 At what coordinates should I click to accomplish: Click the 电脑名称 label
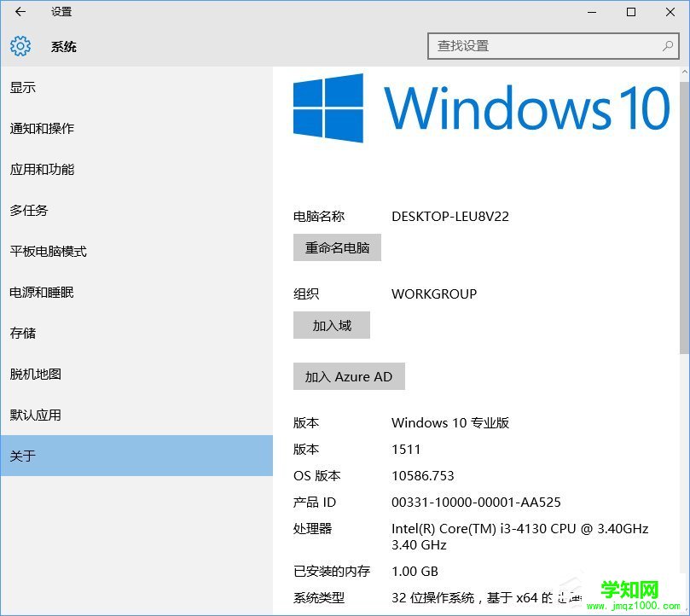[319, 217]
